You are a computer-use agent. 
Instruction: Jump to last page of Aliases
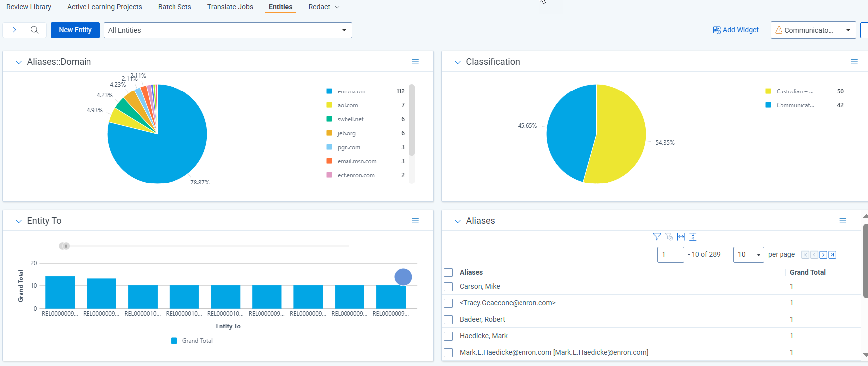click(x=832, y=255)
